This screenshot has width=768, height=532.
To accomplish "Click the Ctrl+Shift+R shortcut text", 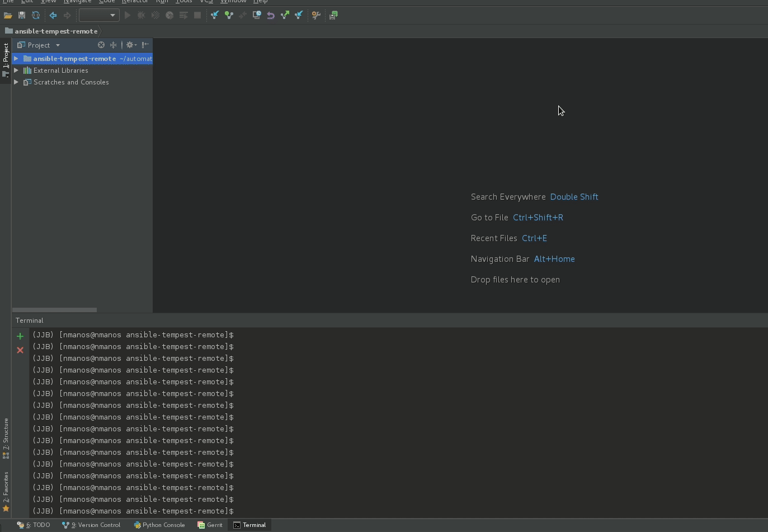I will [538, 218].
